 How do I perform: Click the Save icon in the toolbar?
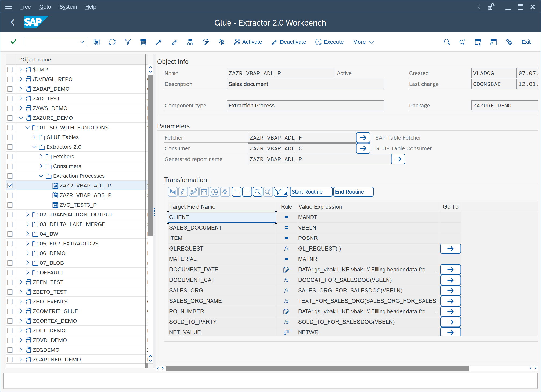(97, 42)
